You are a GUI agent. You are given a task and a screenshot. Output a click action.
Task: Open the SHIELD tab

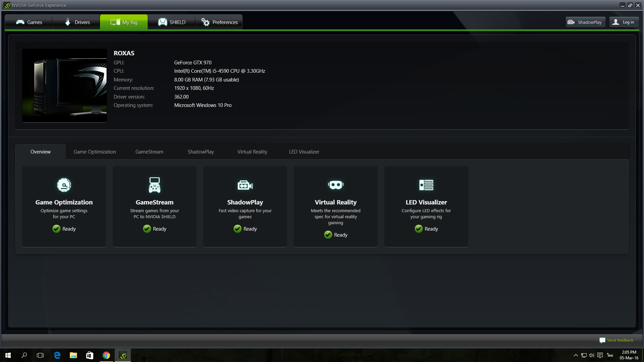[x=171, y=22]
